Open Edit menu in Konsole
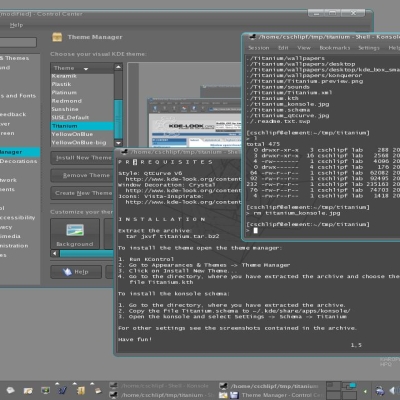Image resolution: width=400 pixels, height=400 pixels. pyautogui.click(x=283, y=48)
